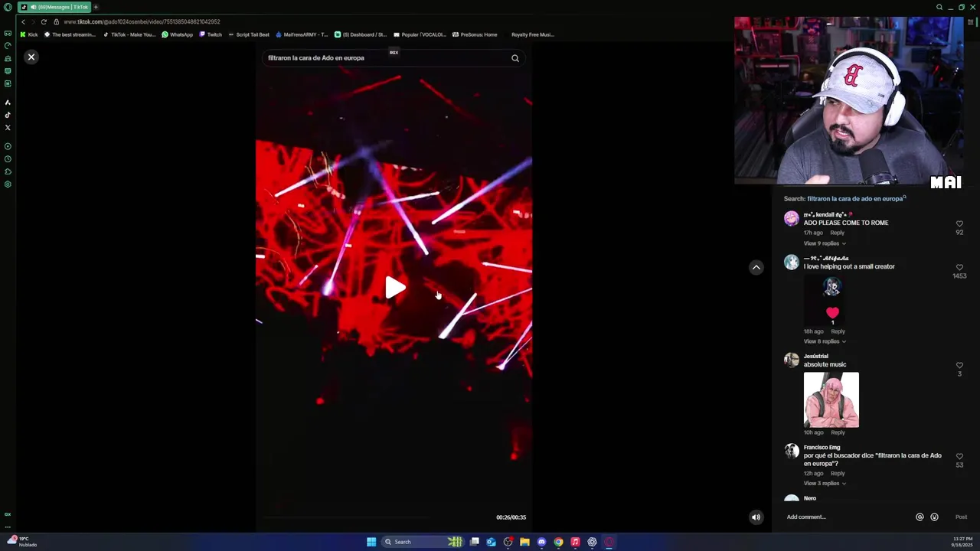Insert mention with @ icon
980x551 pixels.
pyautogui.click(x=920, y=517)
